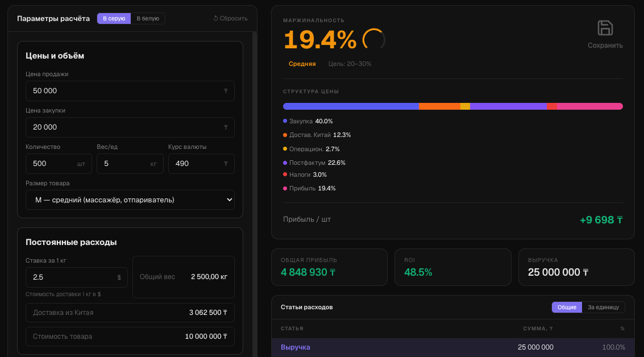
Task: Click the Сохранить label
Action: pyautogui.click(x=605, y=45)
